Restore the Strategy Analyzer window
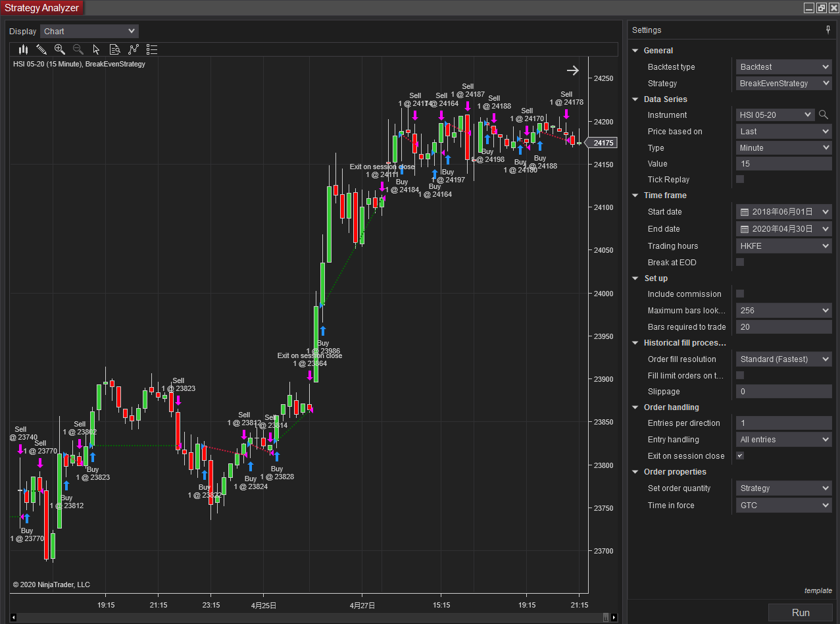840x624 pixels. point(821,8)
